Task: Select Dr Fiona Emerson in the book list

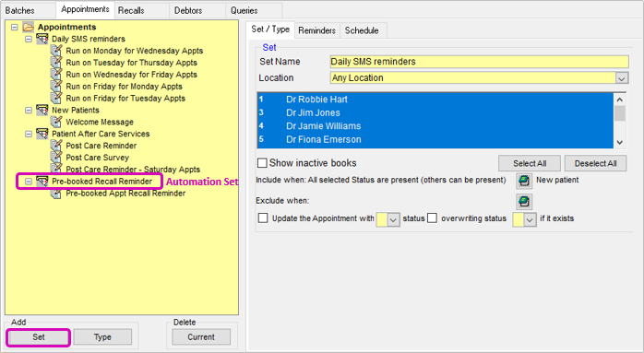Action: click(x=435, y=139)
